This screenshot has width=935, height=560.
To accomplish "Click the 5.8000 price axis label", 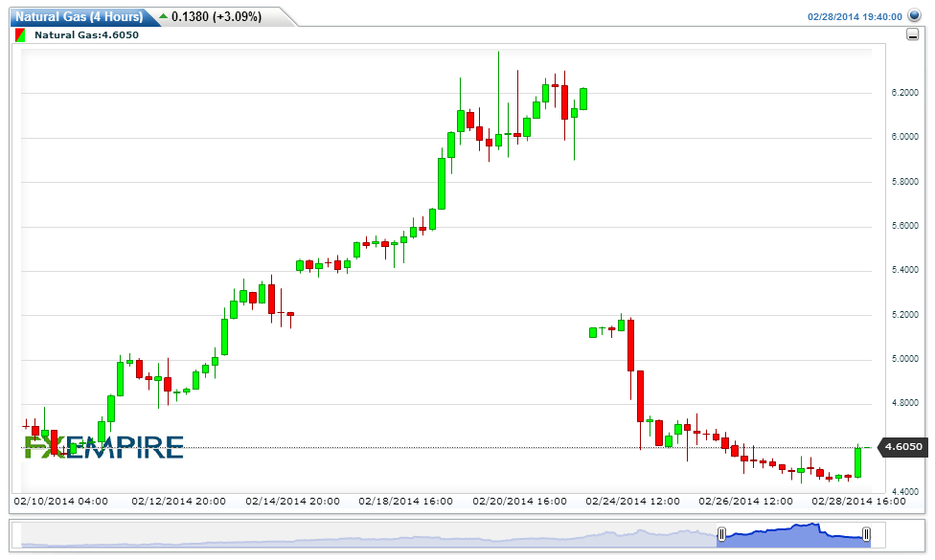I will (x=904, y=181).
